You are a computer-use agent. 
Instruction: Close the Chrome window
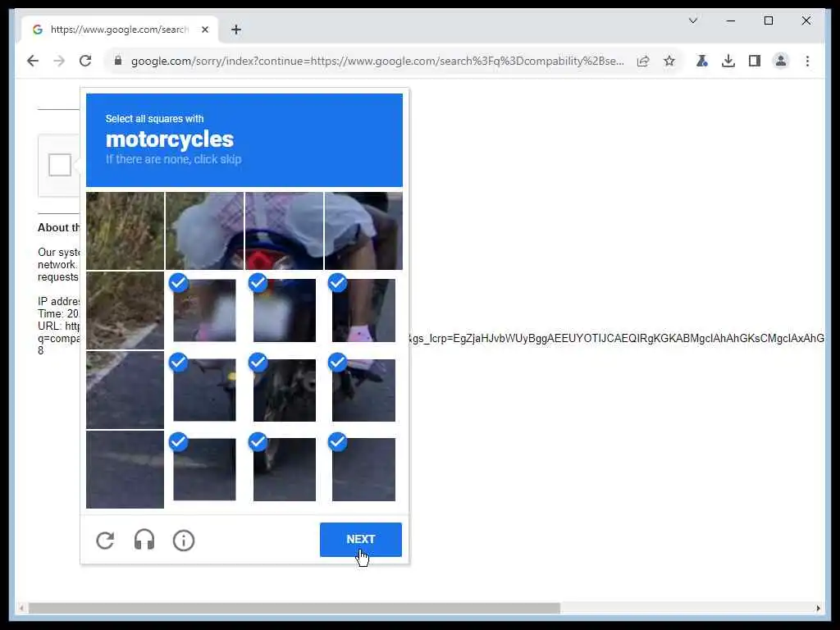click(806, 21)
